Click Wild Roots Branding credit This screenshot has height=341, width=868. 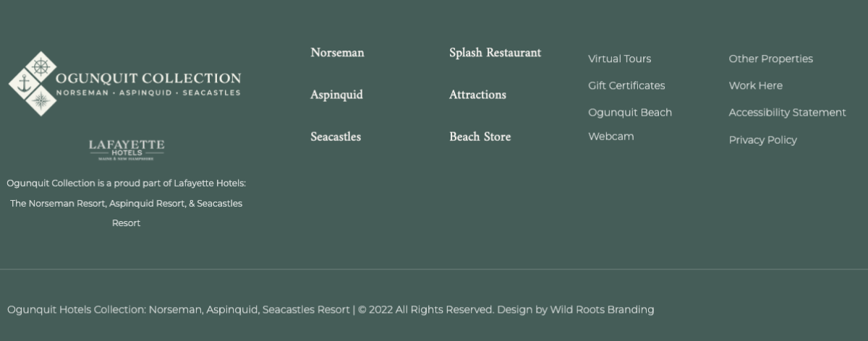point(602,310)
